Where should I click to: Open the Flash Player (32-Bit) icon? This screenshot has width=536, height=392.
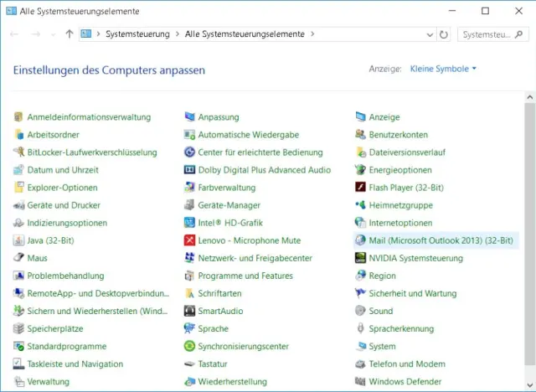tap(361, 188)
